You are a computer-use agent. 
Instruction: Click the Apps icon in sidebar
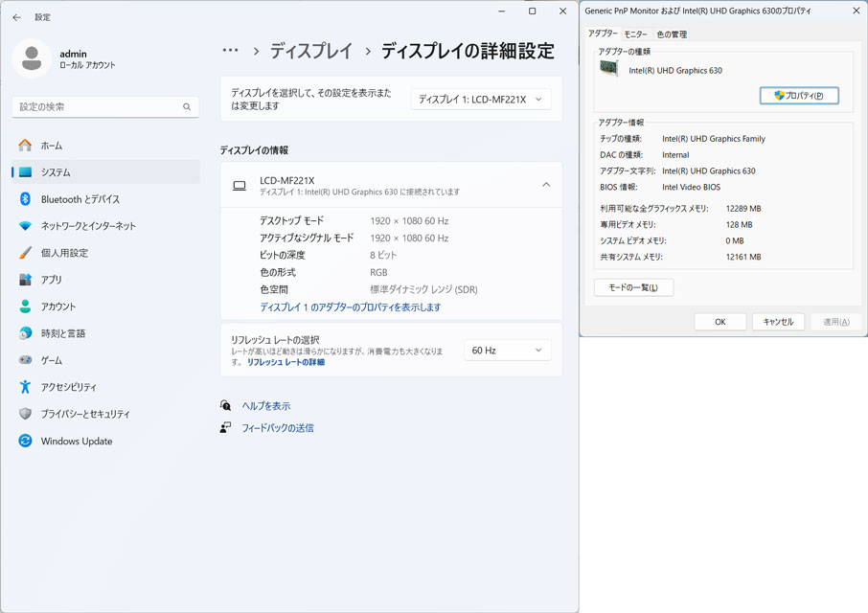coord(25,280)
